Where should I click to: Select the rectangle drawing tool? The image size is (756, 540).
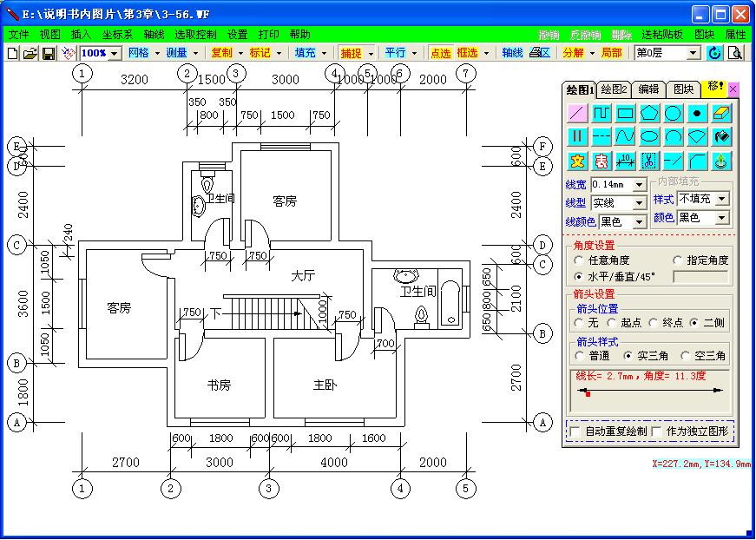tap(625, 114)
